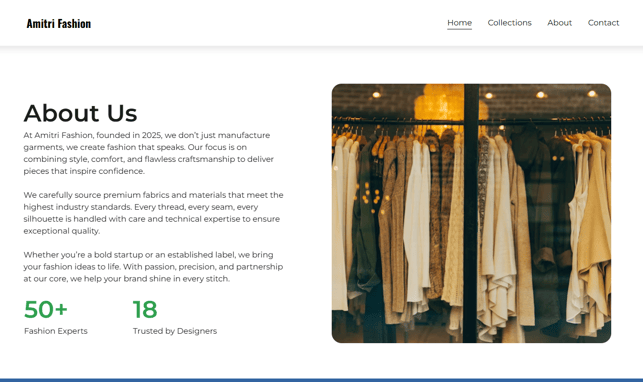Click the Amitri Fashion logo
Viewport: 643px width, 382px height.
pos(59,23)
